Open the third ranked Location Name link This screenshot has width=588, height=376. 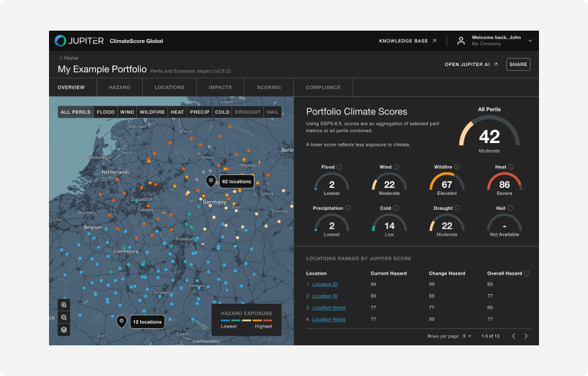pyautogui.click(x=329, y=308)
